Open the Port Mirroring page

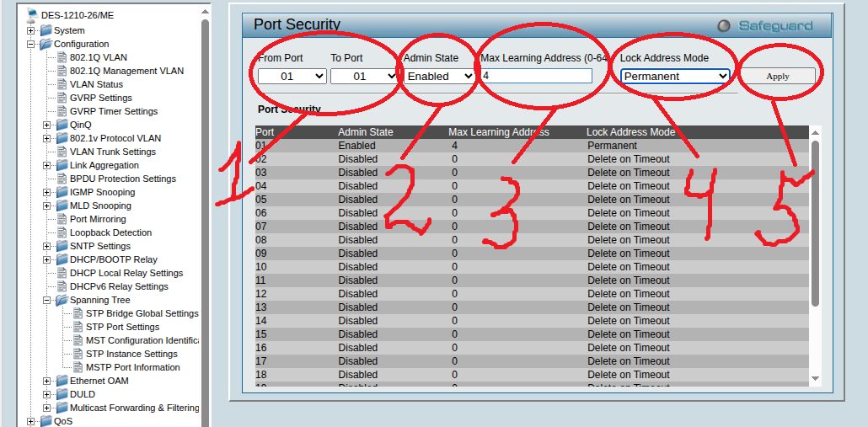(x=98, y=219)
